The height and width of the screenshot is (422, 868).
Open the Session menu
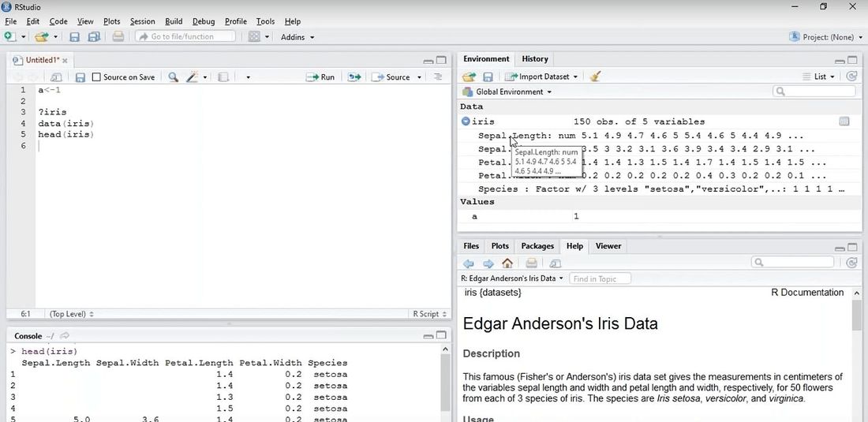[x=142, y=21]
